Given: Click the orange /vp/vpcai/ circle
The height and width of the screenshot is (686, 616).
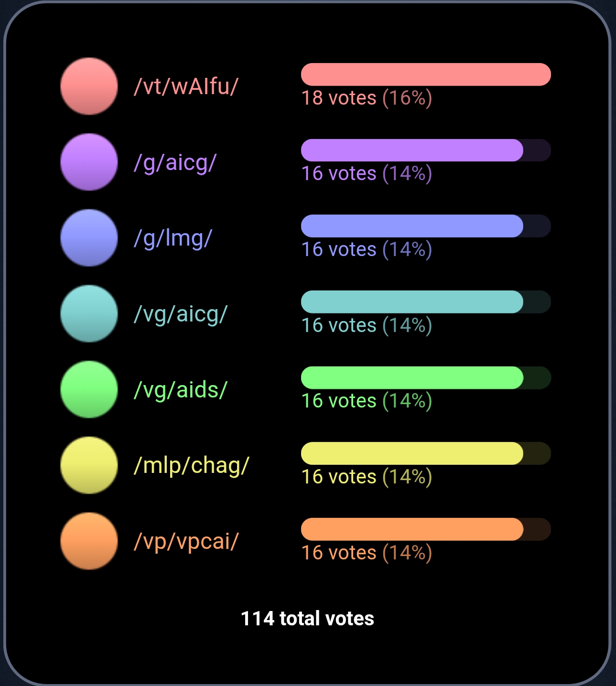Looking at the screenshot, I should (x=89, y=541).
